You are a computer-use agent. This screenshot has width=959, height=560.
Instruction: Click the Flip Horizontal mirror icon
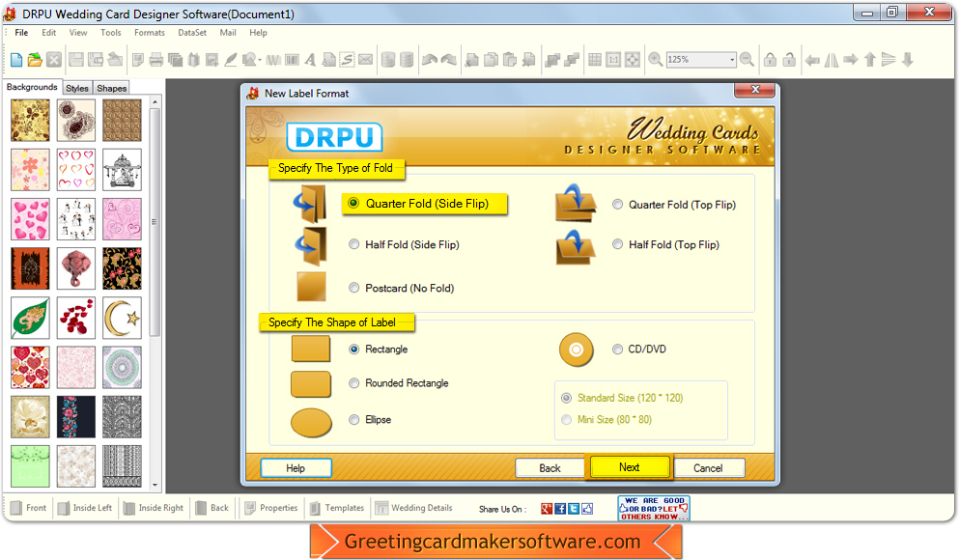pos(832,59)
